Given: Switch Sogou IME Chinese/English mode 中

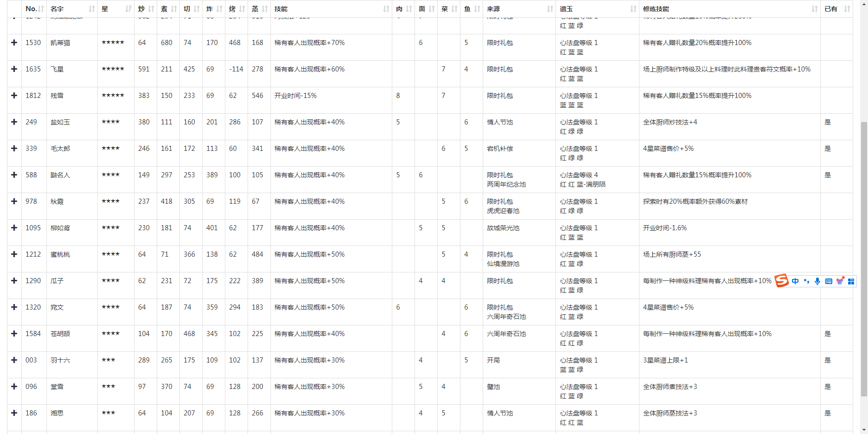Looking at the screenshot, I should coord(795,281).
